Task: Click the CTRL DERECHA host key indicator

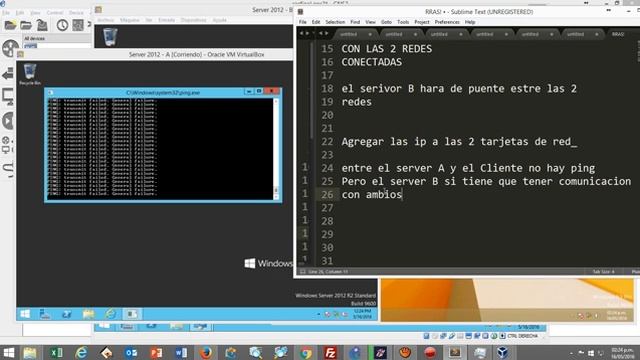Action: point(522,336)
